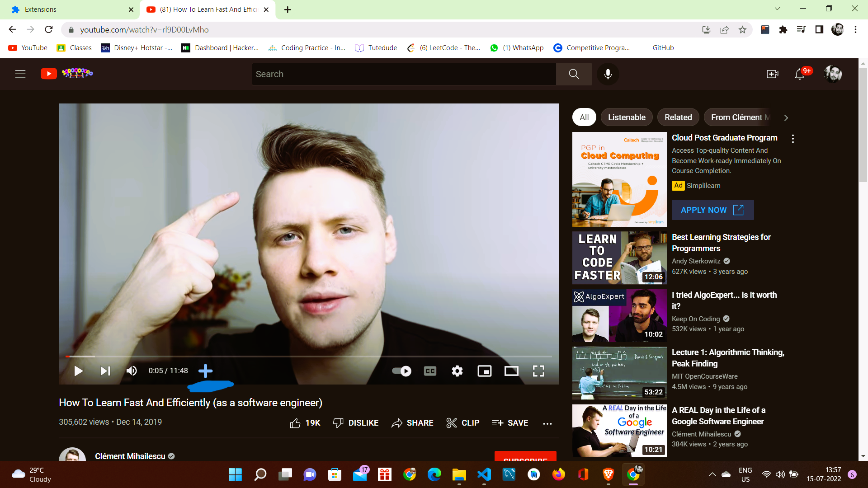Open Lecture 1: Algorithmic Thinking video
Screen dimensions: 868x488
tap(728, 358)
